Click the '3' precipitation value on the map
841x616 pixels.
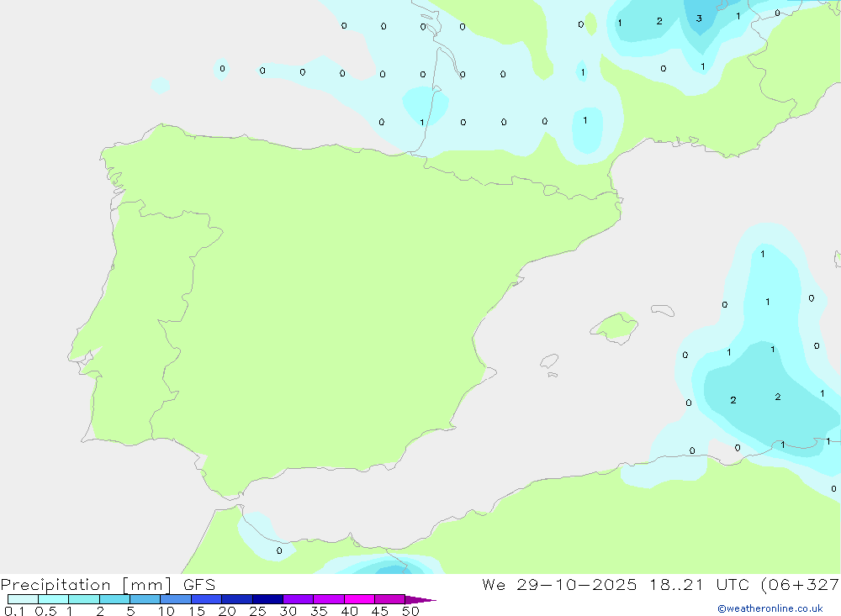699,18
